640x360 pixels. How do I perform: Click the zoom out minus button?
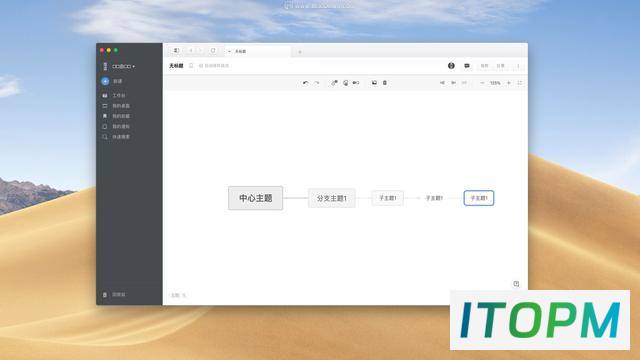pos(482,83)
